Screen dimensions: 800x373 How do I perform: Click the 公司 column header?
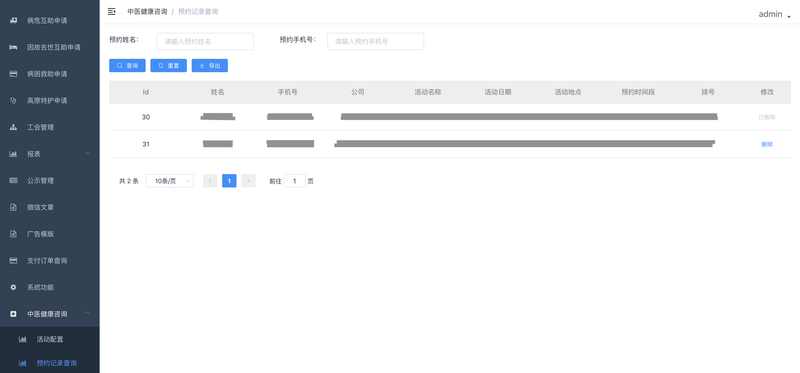tap(358, 92)
